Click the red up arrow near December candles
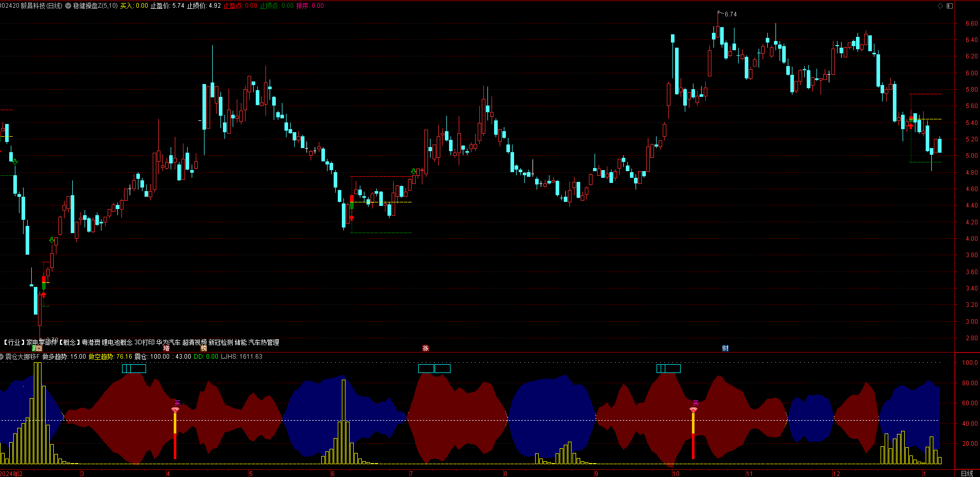Viewport: 980px width, 477px height. coord(911,126)
